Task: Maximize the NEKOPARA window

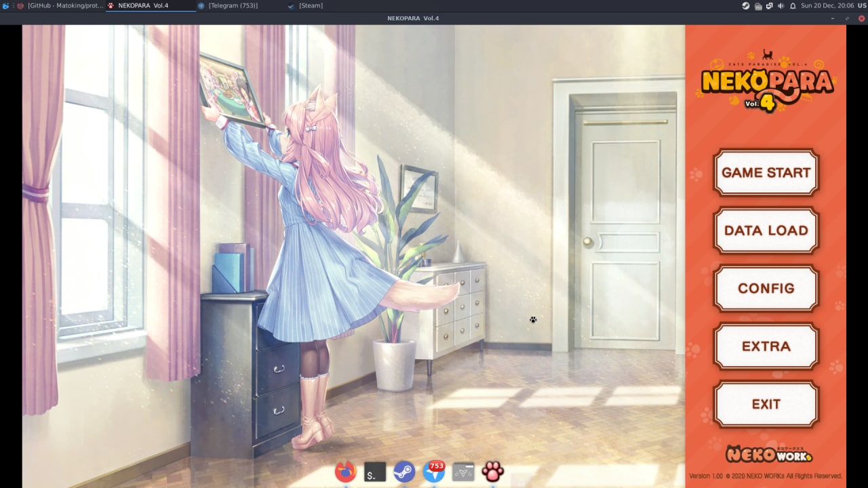Action: pos(847,18)
